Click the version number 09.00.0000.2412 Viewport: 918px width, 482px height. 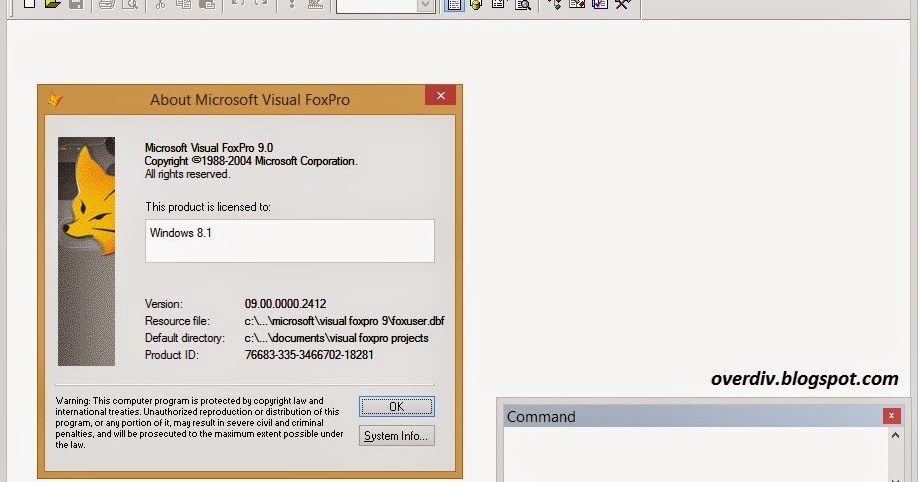coord(285,304)
